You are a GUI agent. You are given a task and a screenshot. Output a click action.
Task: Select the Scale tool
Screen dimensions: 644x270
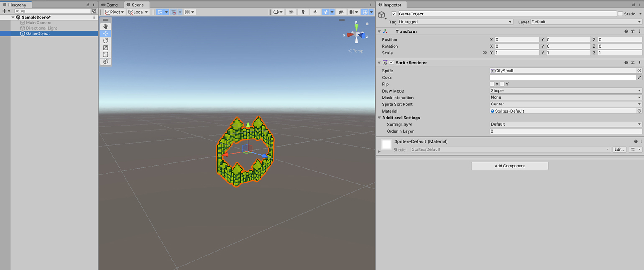point(105,48)
